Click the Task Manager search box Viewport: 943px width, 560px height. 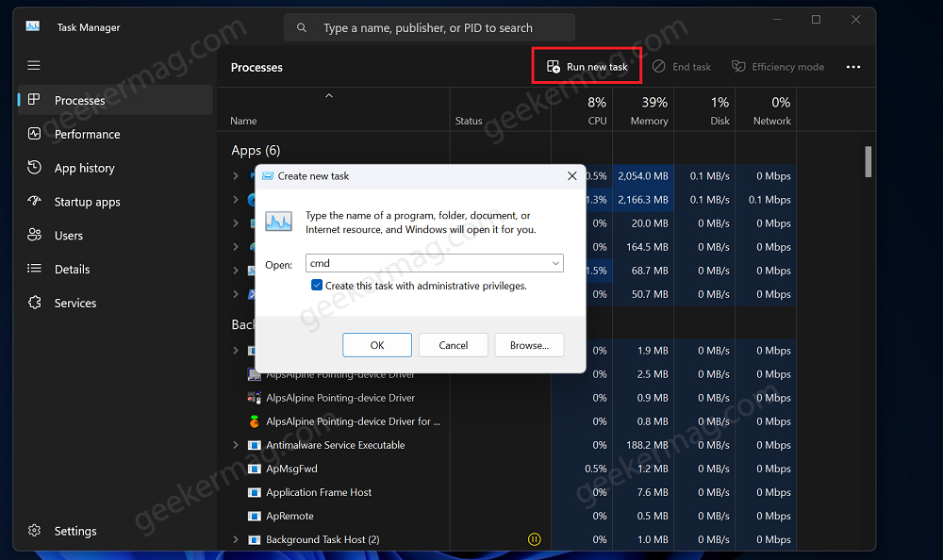[429, 27]
